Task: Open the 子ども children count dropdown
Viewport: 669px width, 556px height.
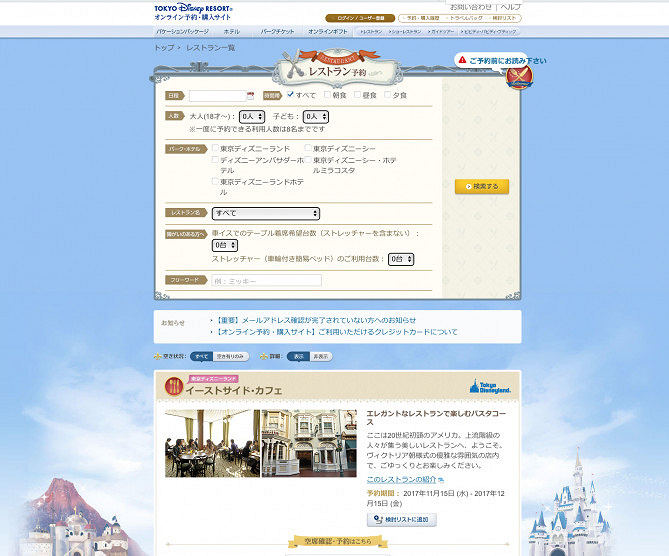Action: (316, 116)
